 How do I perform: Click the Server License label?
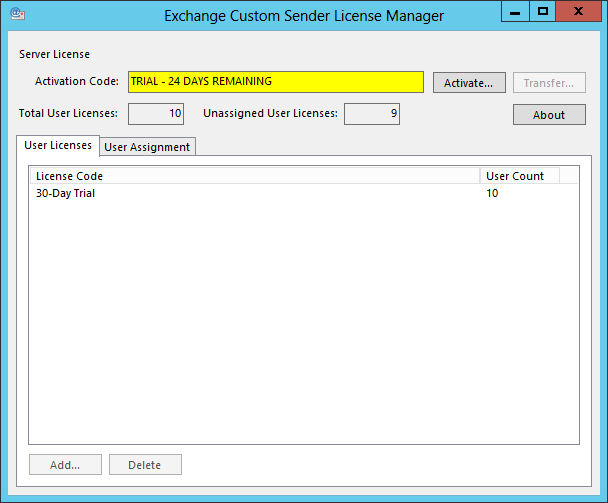tap(54, 54)
